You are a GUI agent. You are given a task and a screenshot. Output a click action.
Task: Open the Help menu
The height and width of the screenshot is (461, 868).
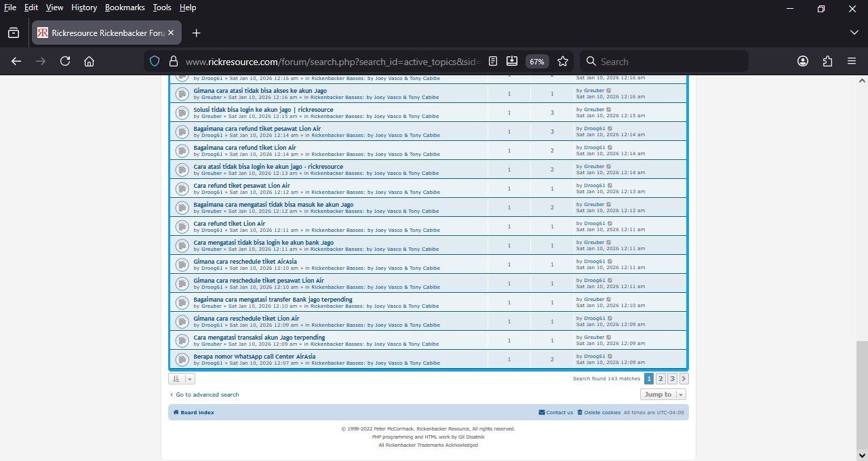(x=188, y=7)
